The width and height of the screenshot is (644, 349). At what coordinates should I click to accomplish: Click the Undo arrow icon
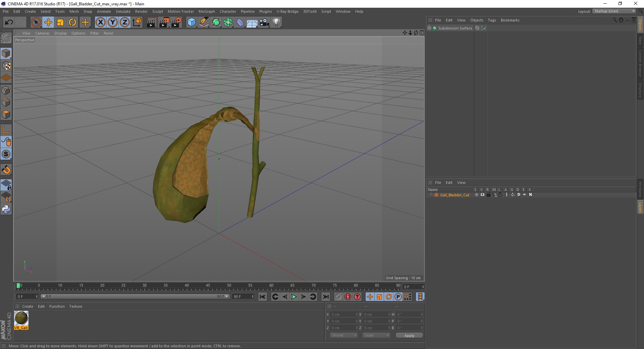click(9, 22)
